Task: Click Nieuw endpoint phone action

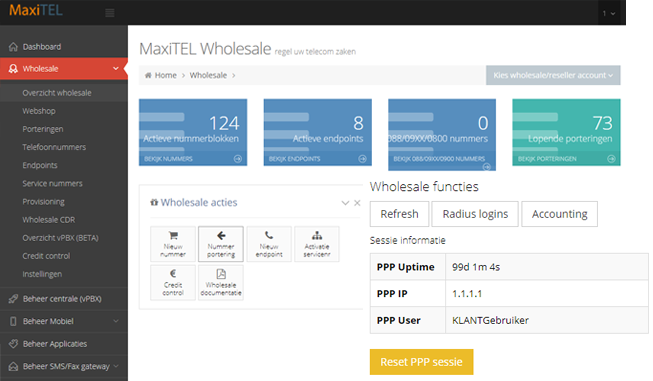Action: pyautogui.click(x=269, y=244)
